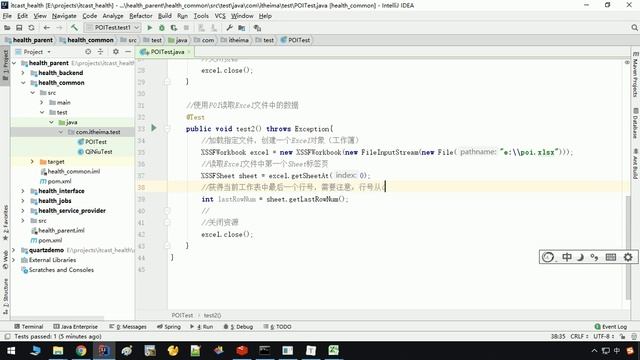Screen dimensions: 640x360
Task: Navigate back with the left arrow icon
Action: [x=47, y=28]
